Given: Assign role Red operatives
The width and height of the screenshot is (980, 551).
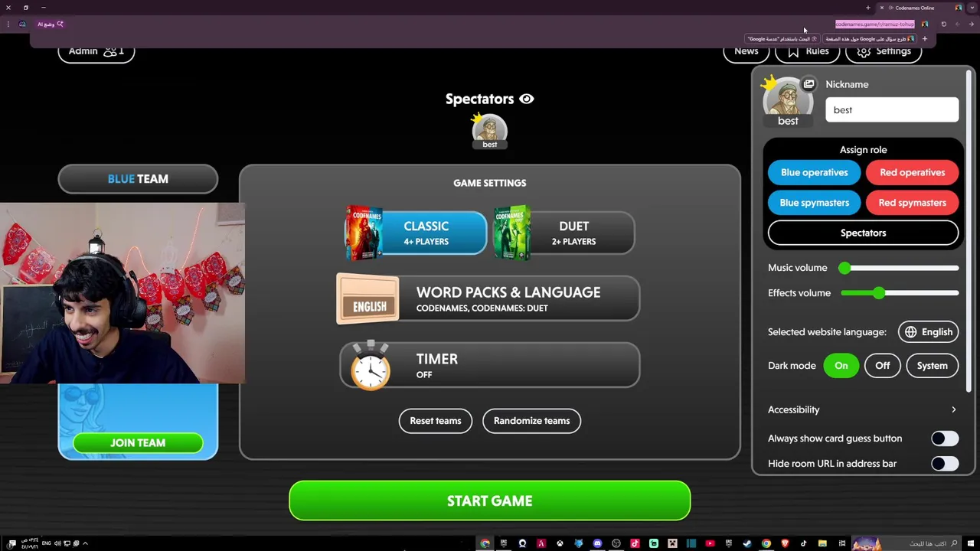Looking at the screenshot, I should click(912, 172).
